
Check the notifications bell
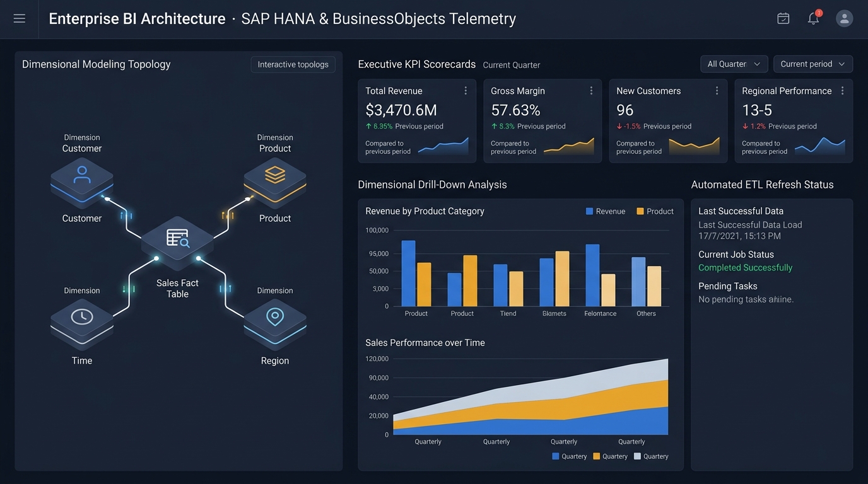(814, 18)
